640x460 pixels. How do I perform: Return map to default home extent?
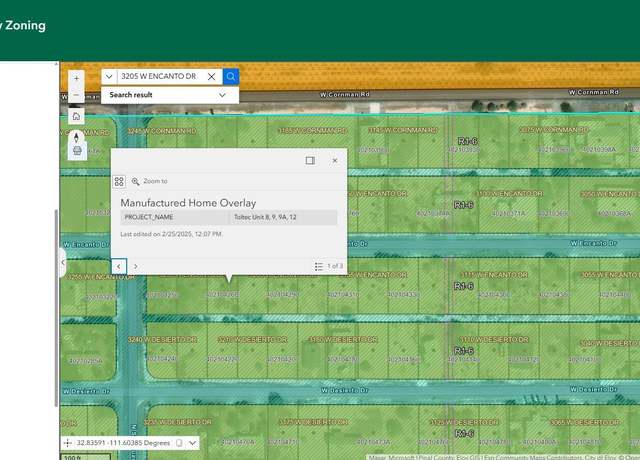click(x=76, y=116)
